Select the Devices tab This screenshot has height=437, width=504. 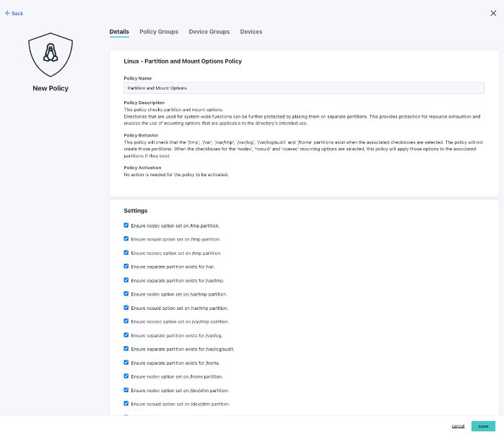coord(251,32)
